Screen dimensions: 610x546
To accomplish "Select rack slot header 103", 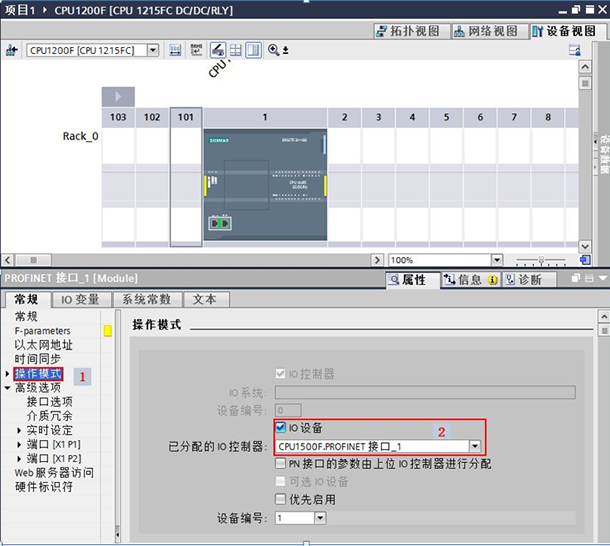I will [118, 117].
